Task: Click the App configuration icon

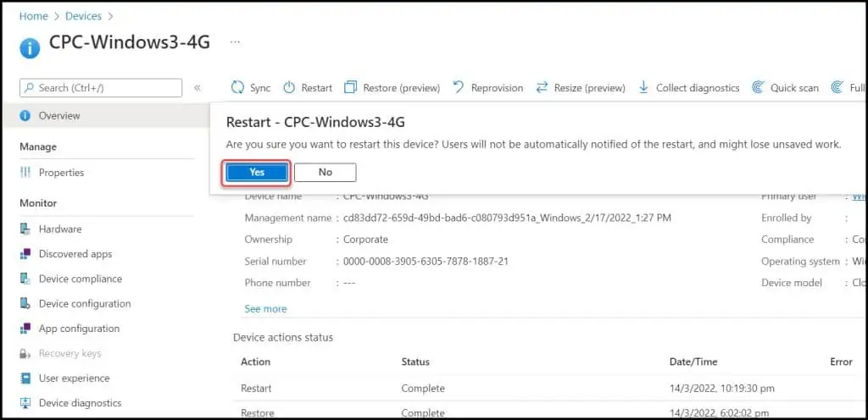Action: click(x=25, y=329)
